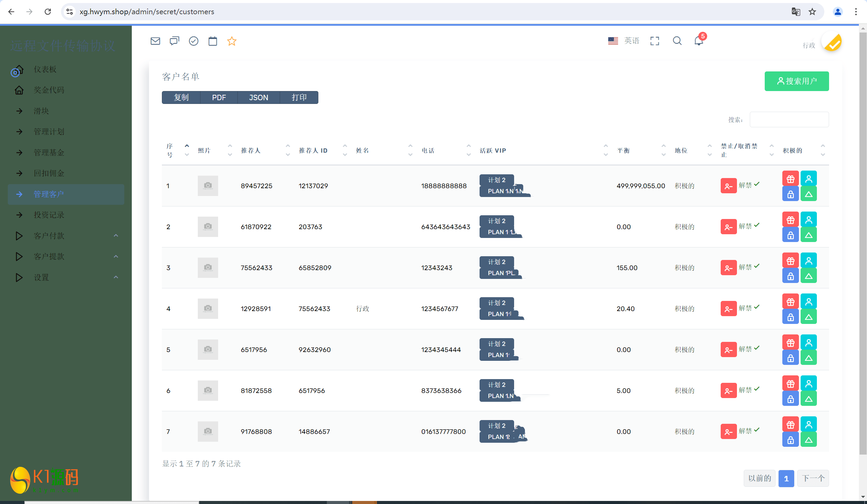Open the chat messages icon
Viewport: 867px width, 504px height.
click(174, 41)
